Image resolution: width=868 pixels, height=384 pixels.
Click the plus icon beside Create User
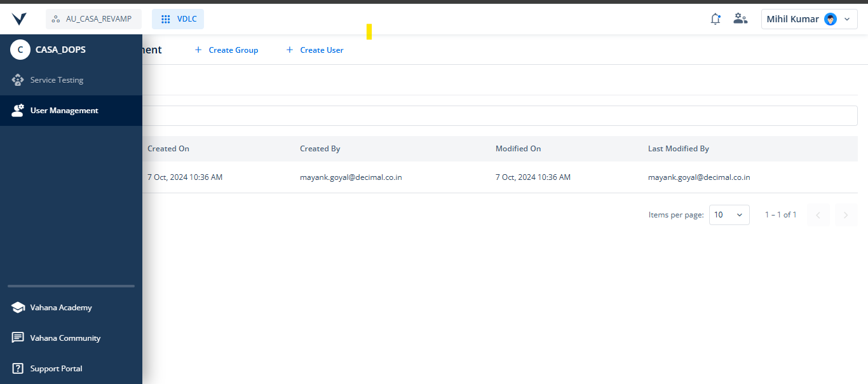pyautogui.click(x=290, y=50)
